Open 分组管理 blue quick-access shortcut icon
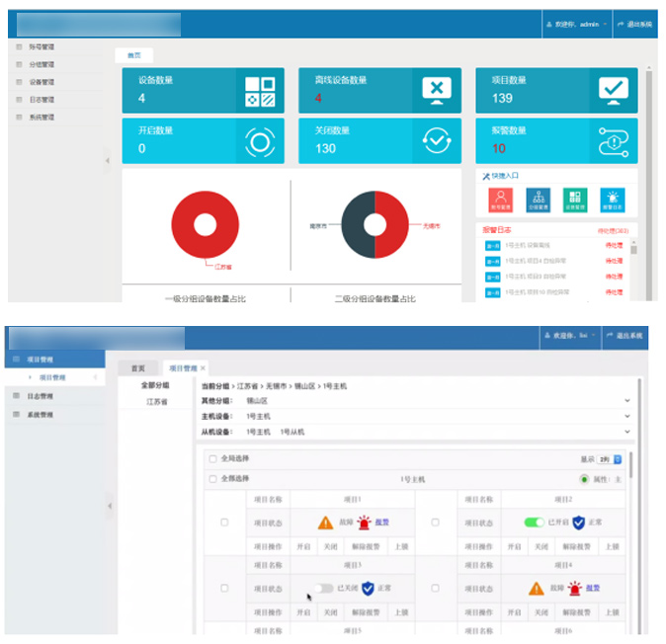 538,200
